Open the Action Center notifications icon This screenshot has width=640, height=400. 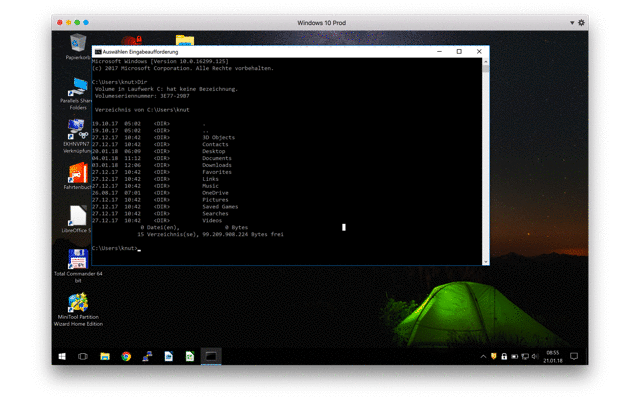574,356
